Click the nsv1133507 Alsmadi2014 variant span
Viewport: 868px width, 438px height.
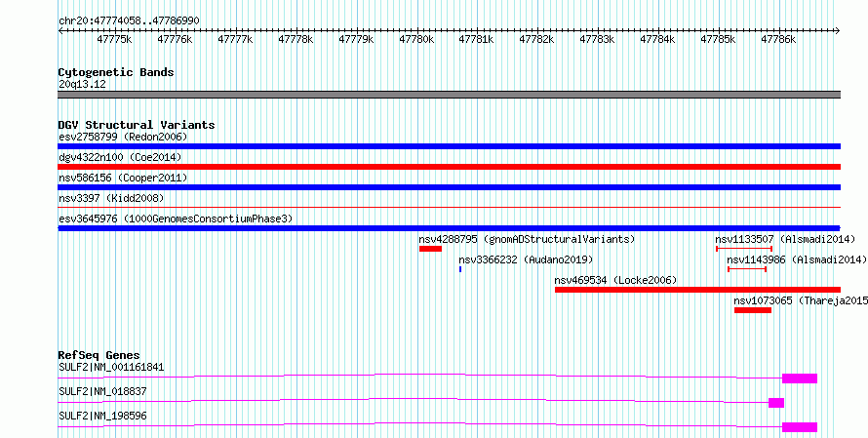point(744,249)
